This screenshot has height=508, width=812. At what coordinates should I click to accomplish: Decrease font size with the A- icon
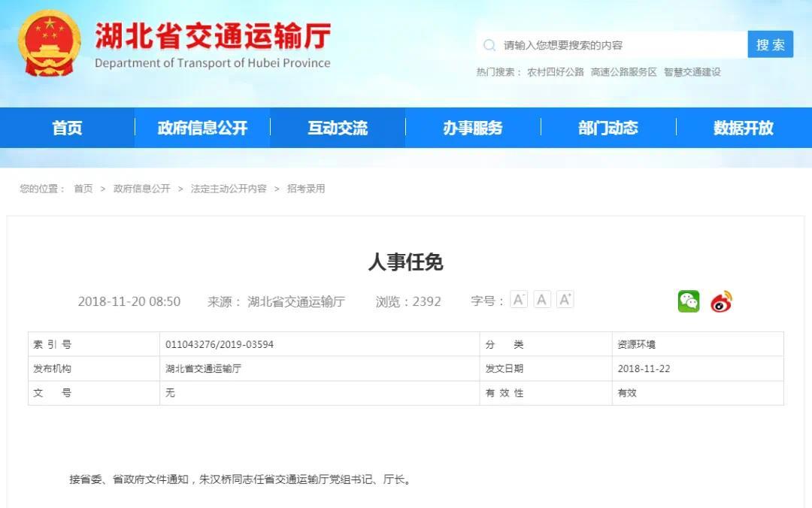pos(518,298)
